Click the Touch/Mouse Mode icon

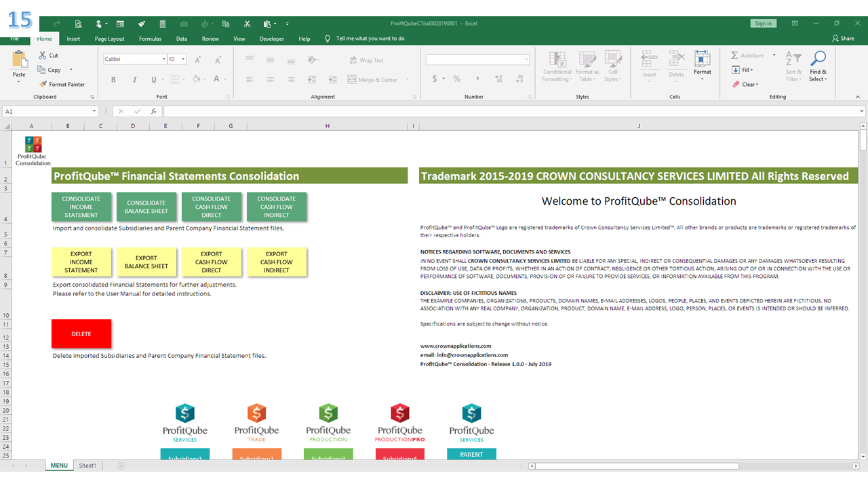point(99,24)
